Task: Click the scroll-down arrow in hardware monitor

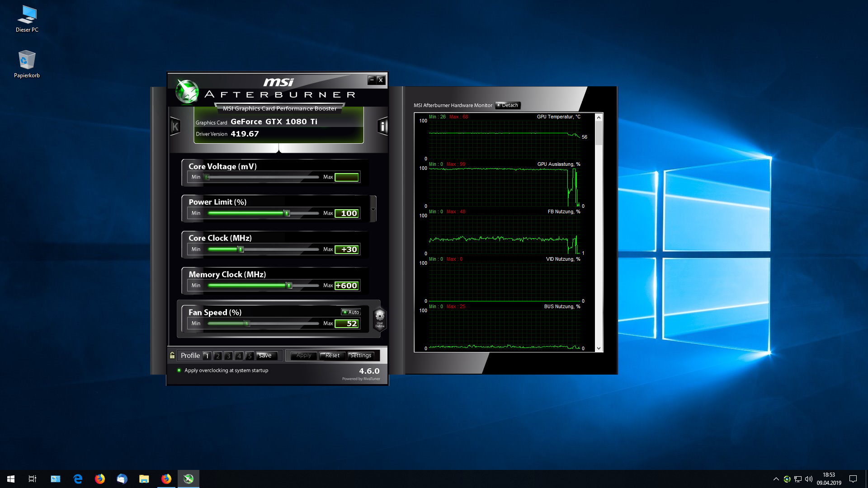Action: [x=599, y=348]
